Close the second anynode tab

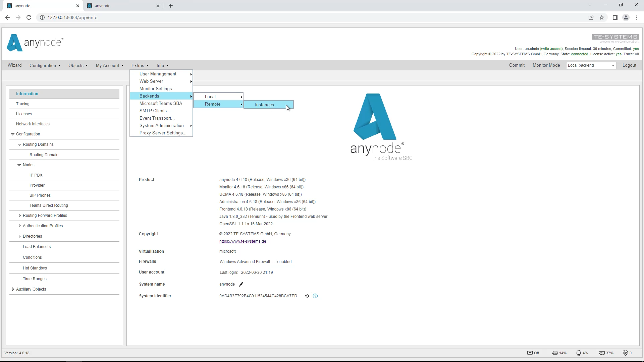tap(158, 6)
